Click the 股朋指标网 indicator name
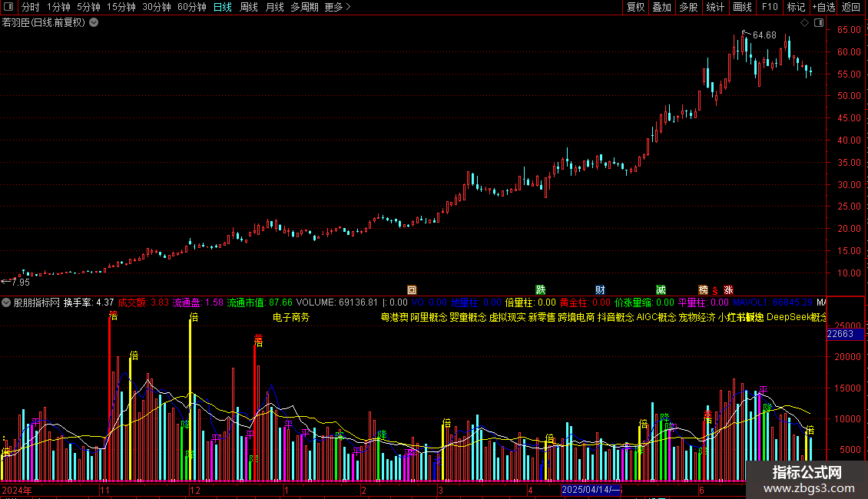Viewport: 868px width, 499px height. pos(37,302)
